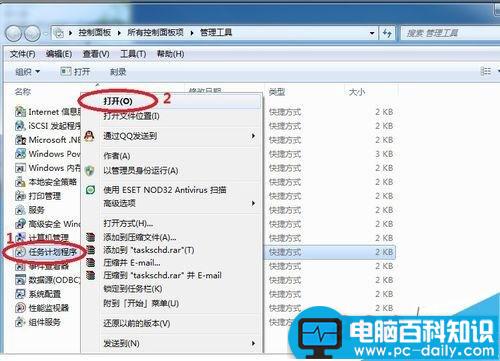
Task: Click the 刻录 toolbar button
Action: (x=118, y=72)
